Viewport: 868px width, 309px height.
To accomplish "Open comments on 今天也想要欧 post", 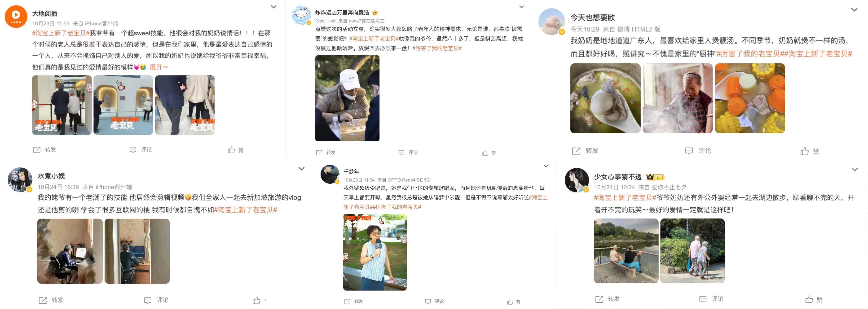I will 698,151.
